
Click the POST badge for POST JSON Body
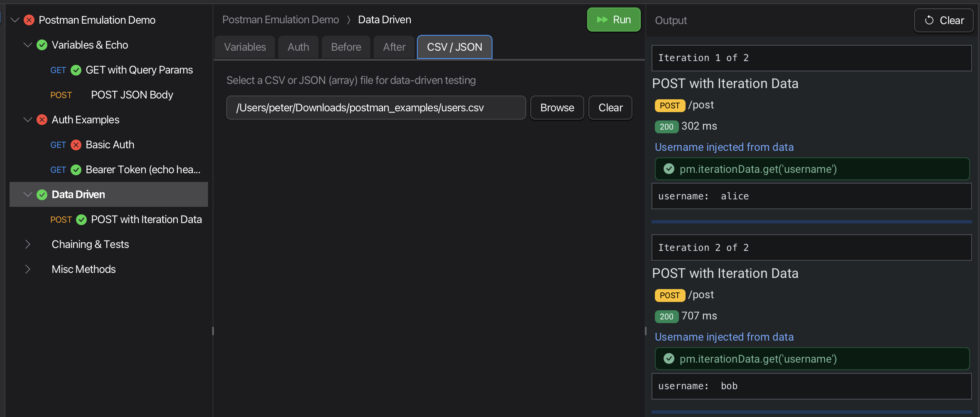pos(61,95)
